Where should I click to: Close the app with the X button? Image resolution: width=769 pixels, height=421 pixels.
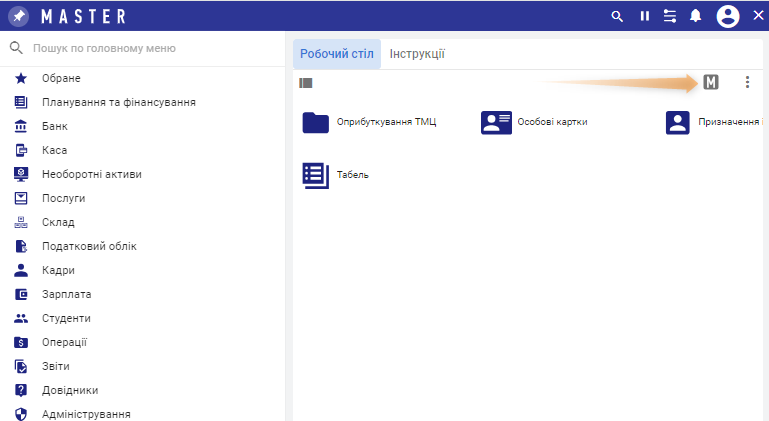[x=757, y=16]
